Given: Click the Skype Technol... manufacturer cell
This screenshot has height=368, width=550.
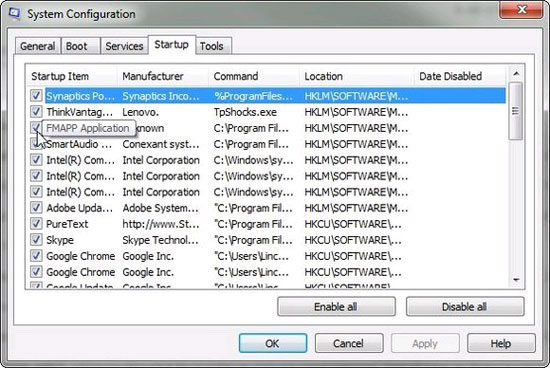Looking at the screenshot, I should (x=160, y=240).
